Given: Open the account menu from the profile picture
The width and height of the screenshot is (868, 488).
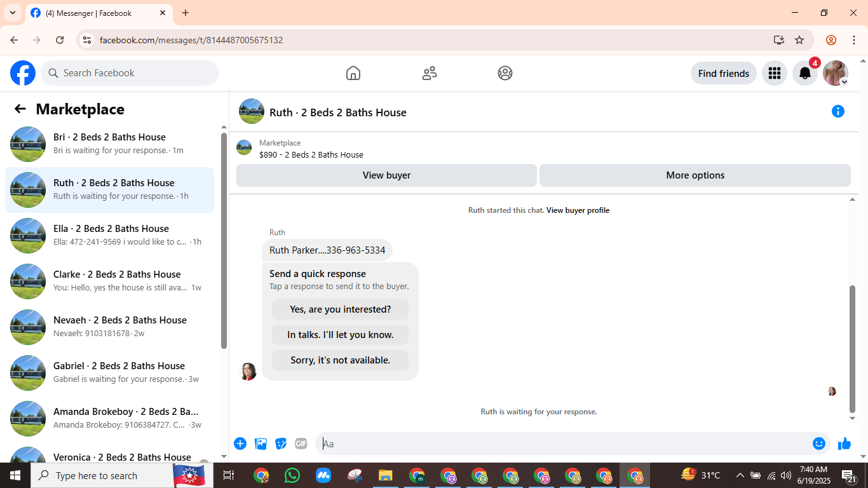Looking at the screenshot, I should click(836, 73).
